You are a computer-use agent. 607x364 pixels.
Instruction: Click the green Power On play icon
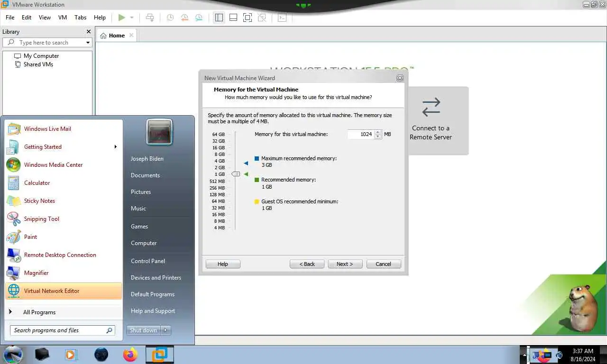coord(122,18)
